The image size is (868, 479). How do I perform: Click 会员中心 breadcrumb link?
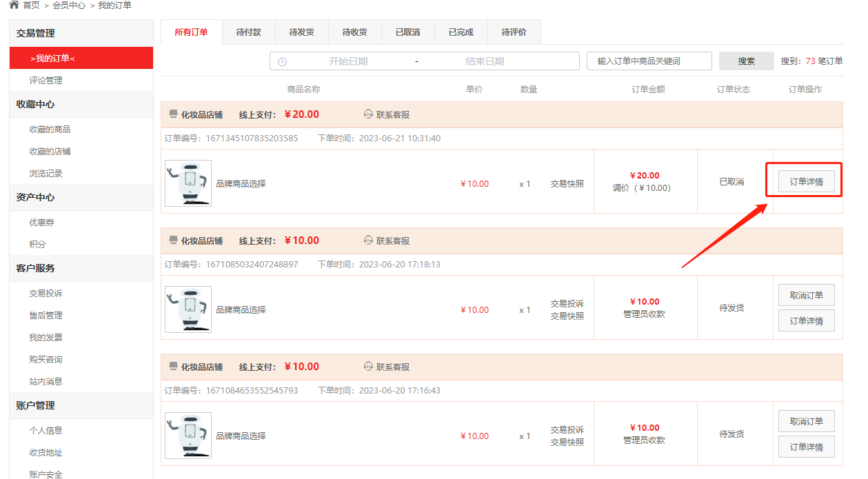[69, 6]
